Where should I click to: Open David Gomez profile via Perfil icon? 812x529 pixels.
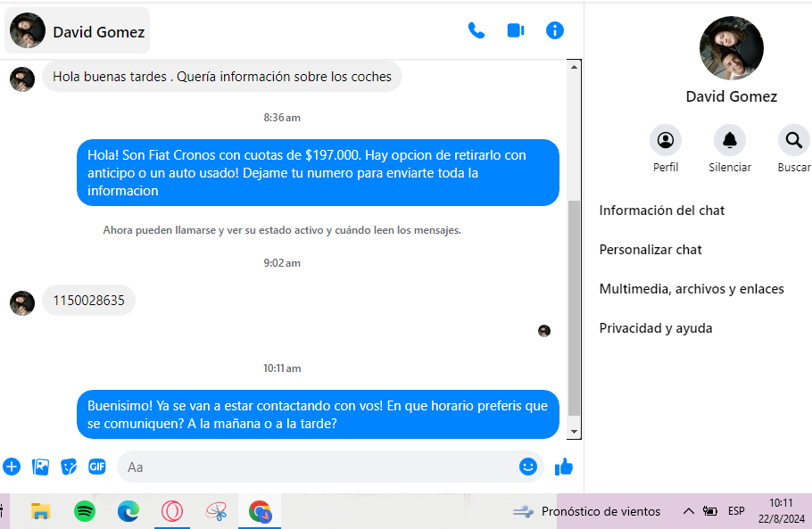666,140
